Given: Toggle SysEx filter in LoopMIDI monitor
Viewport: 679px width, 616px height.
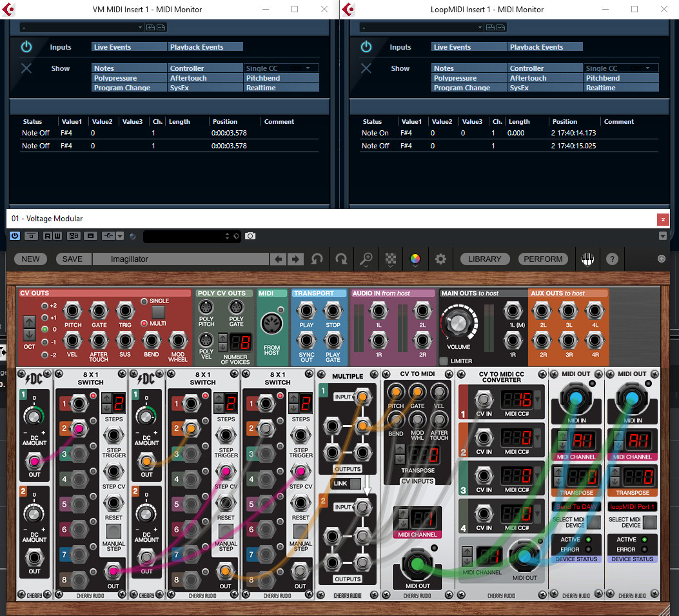Looking at the screenshot, I should point(545,88).
